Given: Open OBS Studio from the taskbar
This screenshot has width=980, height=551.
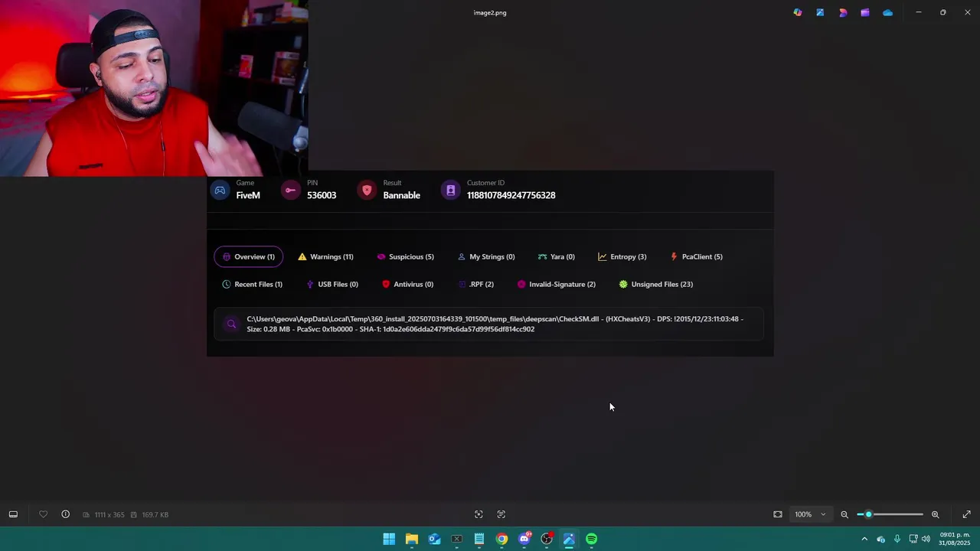Looking at the screenshot, I should [x=547, y=539].
